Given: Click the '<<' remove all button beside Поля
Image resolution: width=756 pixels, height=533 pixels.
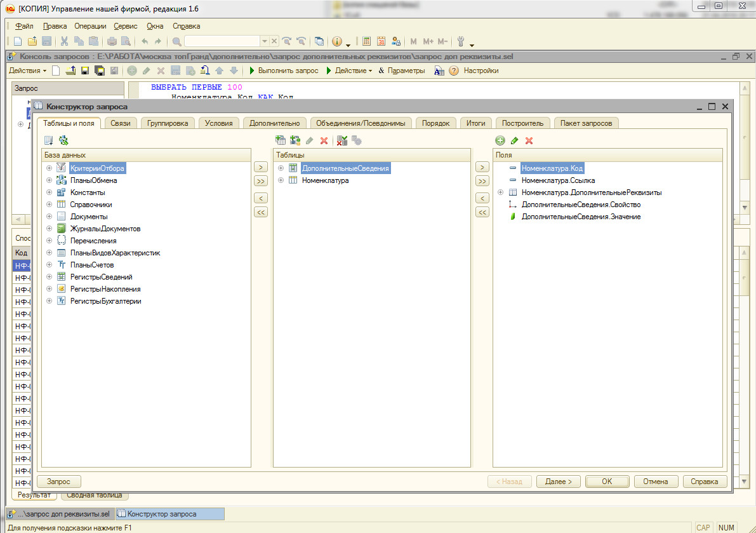Looking at the screenshot, I should coord(482,212).
